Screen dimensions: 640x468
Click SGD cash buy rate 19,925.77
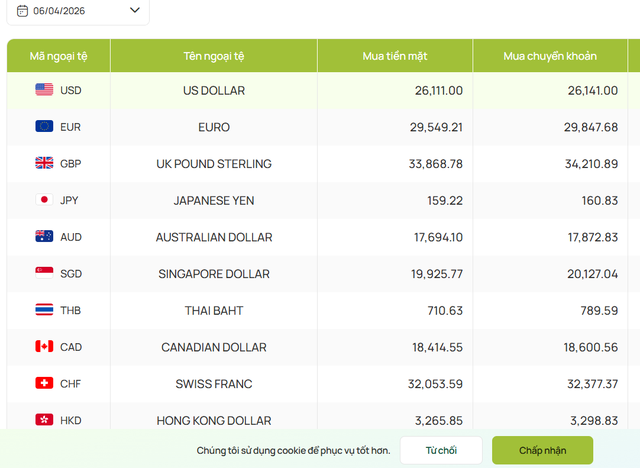click(437, 274)
